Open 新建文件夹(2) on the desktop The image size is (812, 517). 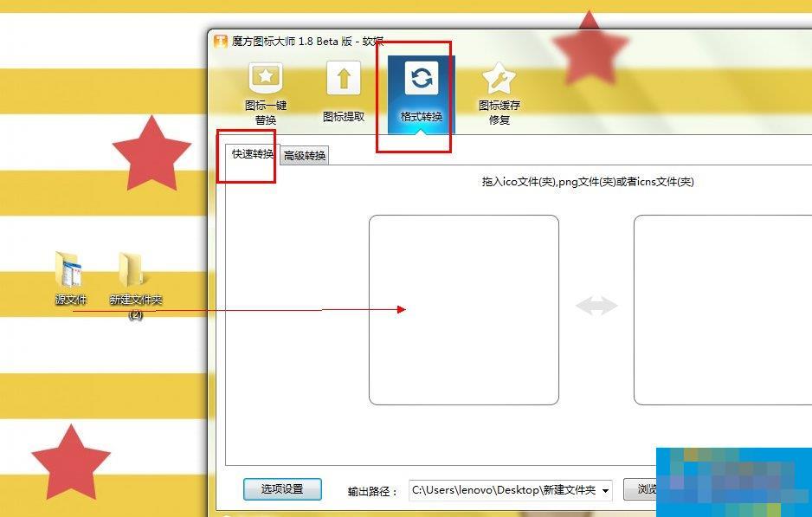(x=134, y=273)
